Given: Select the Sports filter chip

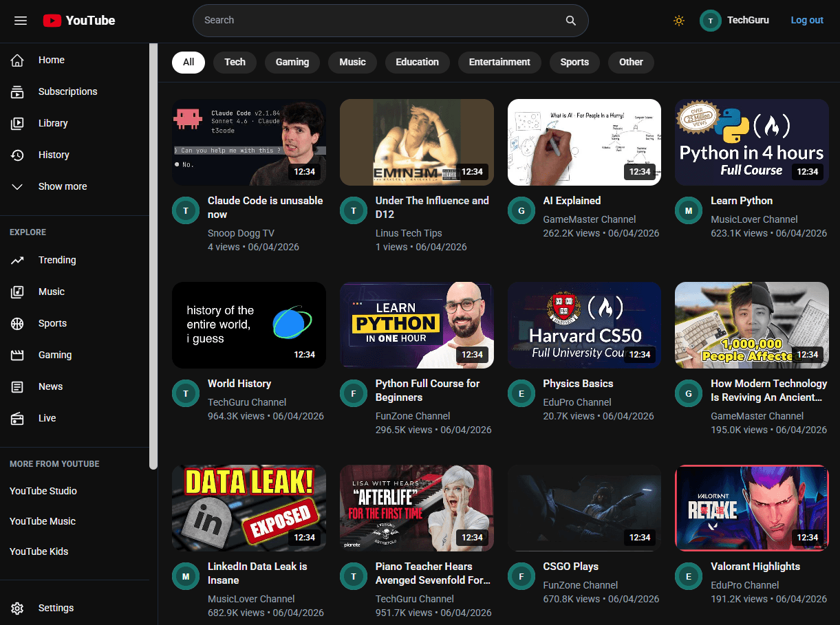Looking at the screenshot, I should 574,62.
